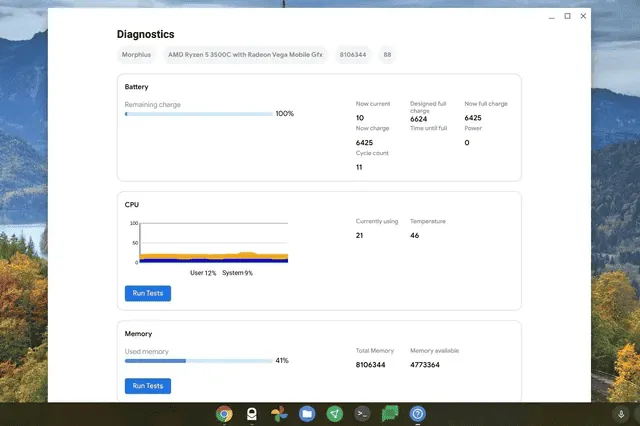Open the blue help icon app

(418, 414)
